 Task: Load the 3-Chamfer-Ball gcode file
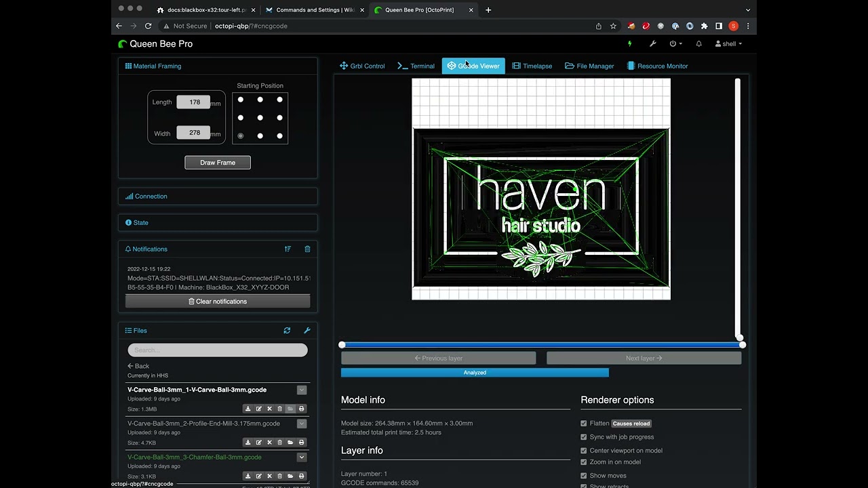pyautogui.click(x=290, y=476)
